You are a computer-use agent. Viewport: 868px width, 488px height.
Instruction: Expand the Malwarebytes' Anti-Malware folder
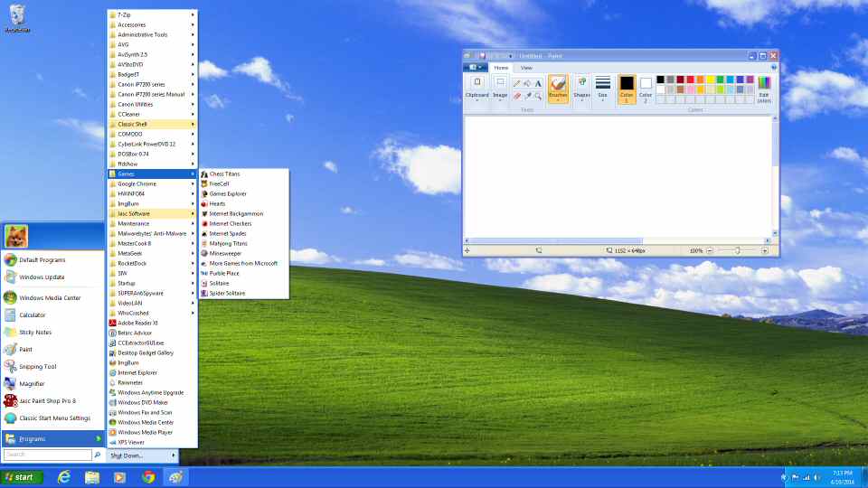tap(152, 233)
